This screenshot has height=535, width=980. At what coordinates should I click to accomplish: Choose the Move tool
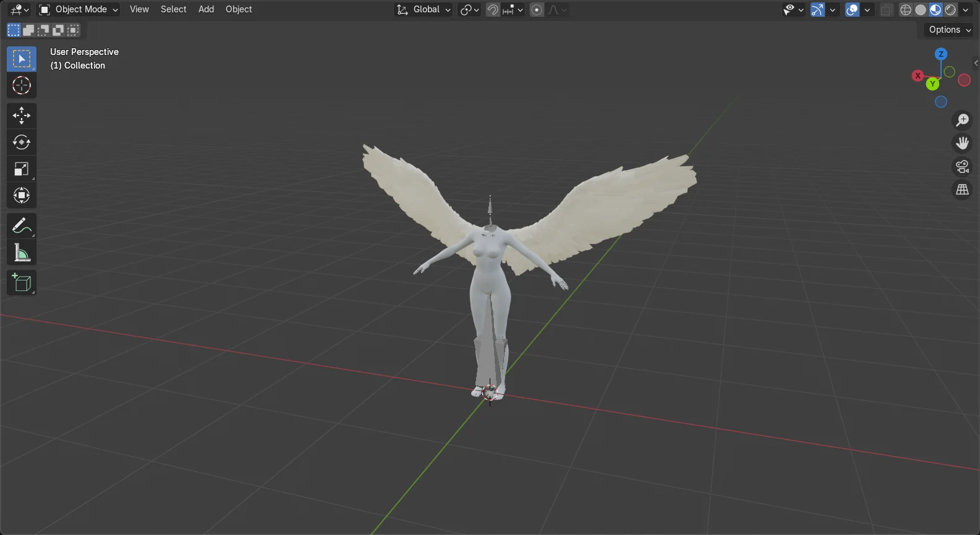click(x=22, y=116)
